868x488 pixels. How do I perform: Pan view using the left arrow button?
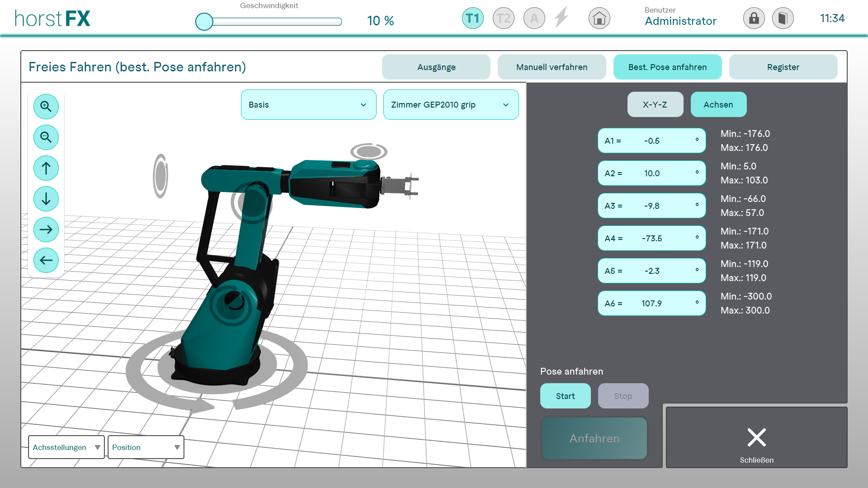[46, 260]
